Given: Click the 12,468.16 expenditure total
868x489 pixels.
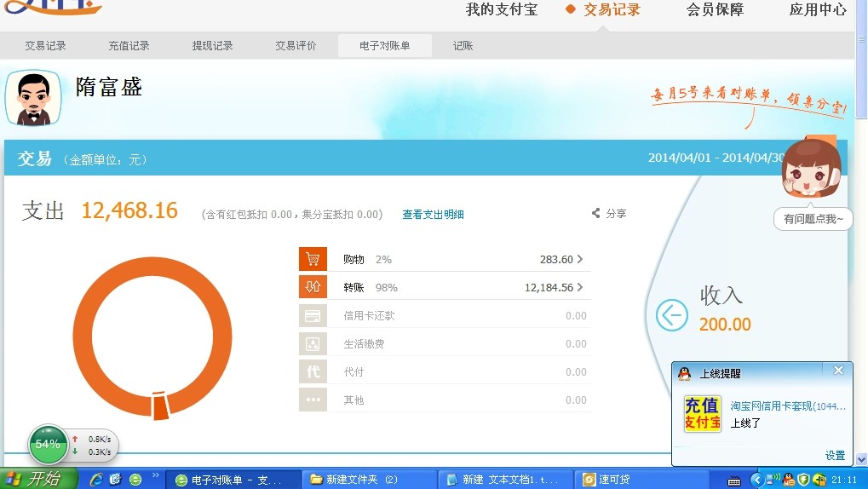Looking at the screenshot, I should (x=129, y=210).
